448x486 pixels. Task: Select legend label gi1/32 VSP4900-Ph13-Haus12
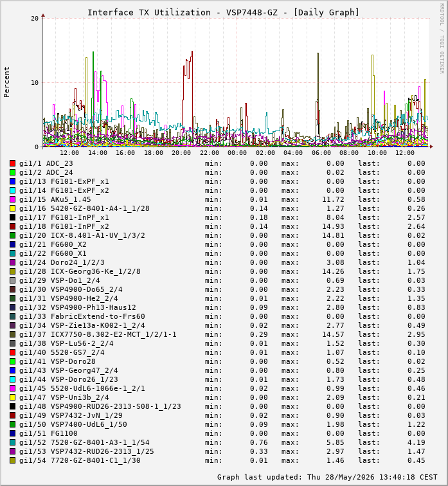point(78,307)
